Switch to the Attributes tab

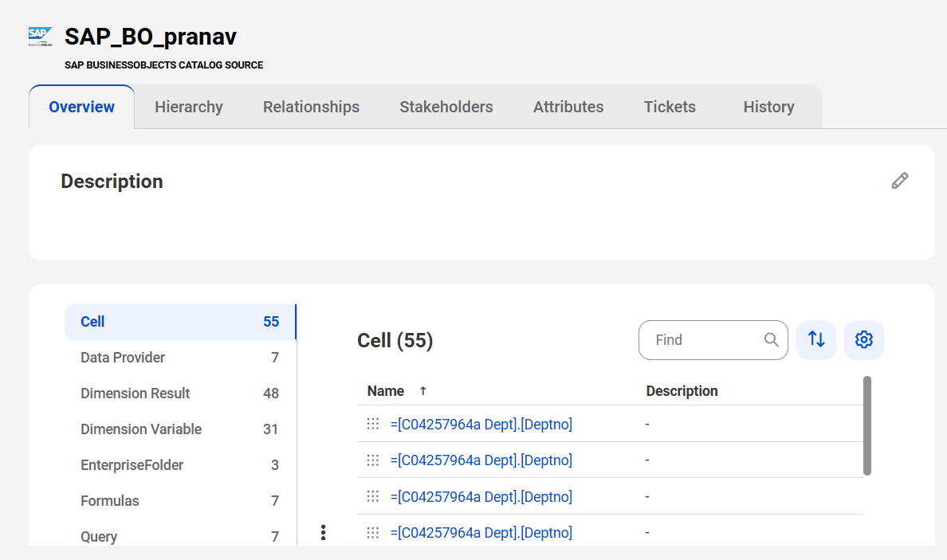pyautogui.click(x=568, y=107)
